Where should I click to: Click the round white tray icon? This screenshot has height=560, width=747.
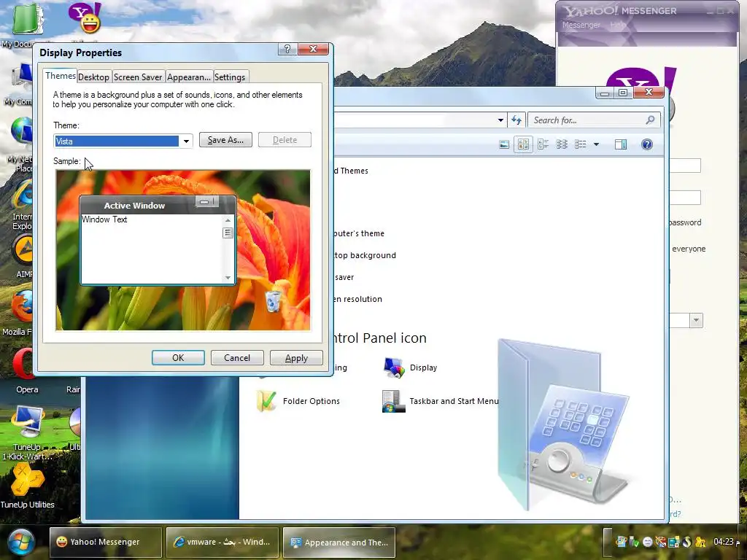point(647,542)
